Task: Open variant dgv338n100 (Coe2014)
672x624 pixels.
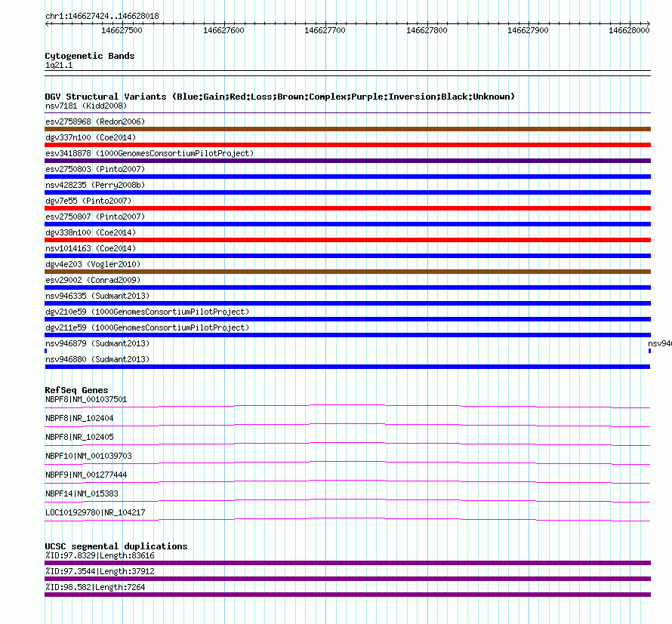Action: (x=91, y=232)
